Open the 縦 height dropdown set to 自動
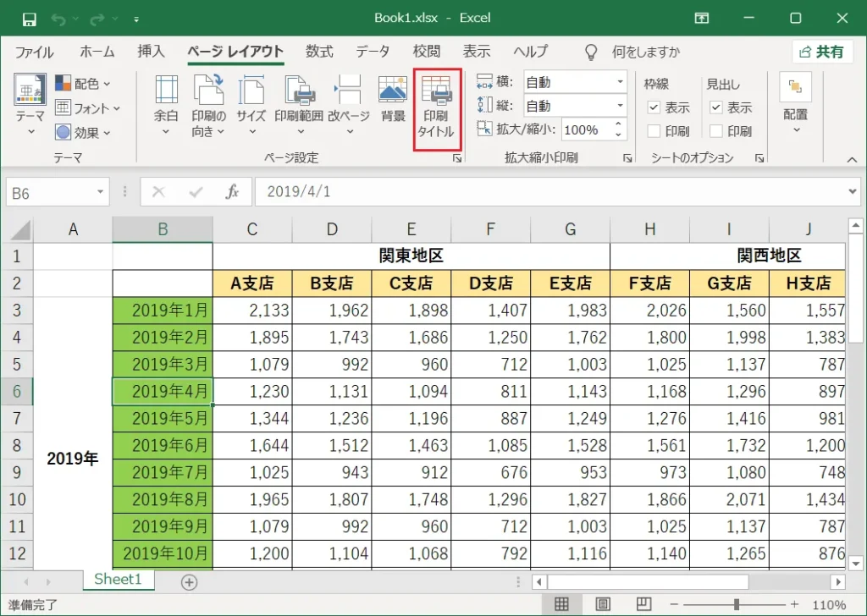The image size is (867, 616). 575,106
